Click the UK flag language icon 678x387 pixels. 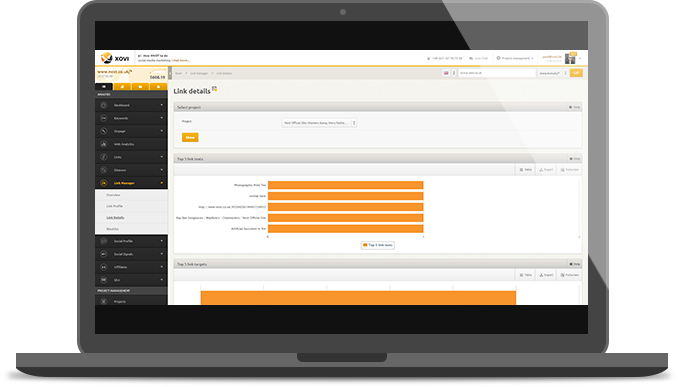(x=446, y=73)
